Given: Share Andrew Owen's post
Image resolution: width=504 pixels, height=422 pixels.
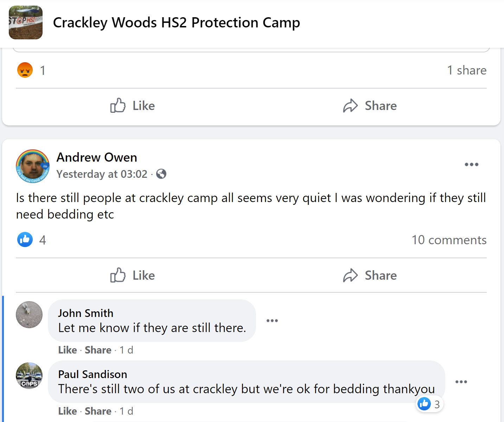Looking at the screenshot, I should pyautogui.click(x=370, y=275).
